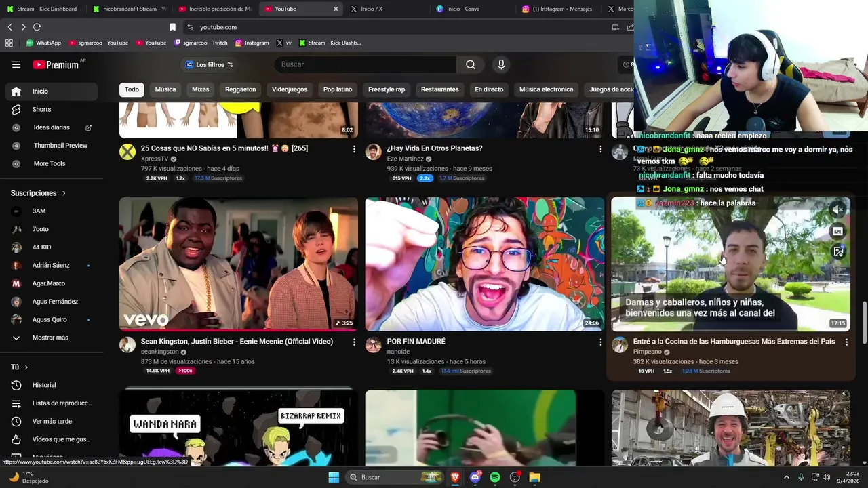Viewport: 868px width, 488px height.
Task: Open options menu for Eenie Meenie video
Action: point(354,342)
